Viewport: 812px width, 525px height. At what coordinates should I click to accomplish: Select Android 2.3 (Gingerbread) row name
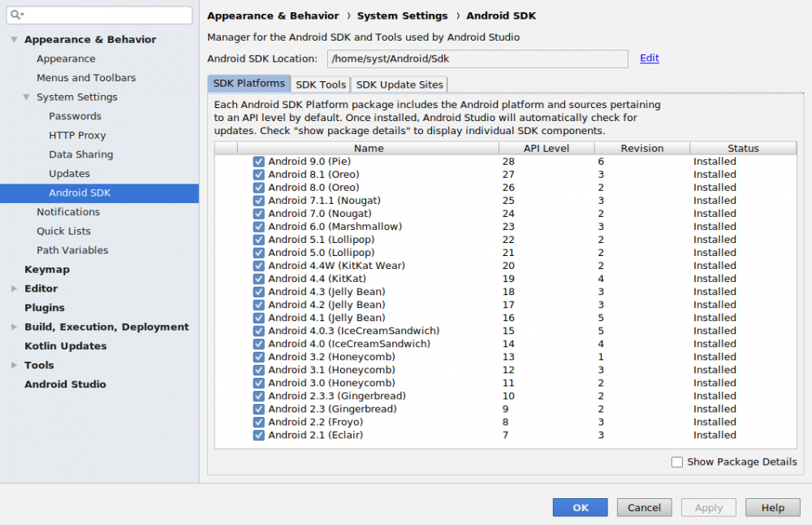(332, 409)
